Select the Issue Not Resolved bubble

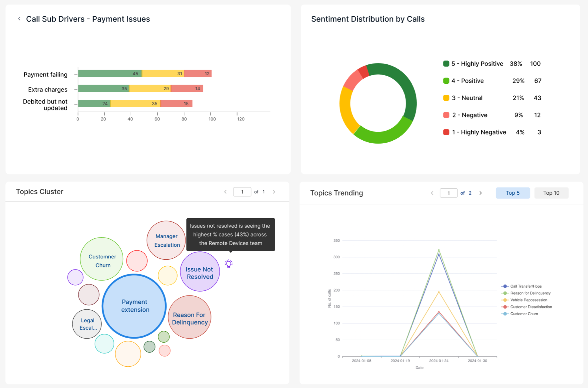(200, 272)
